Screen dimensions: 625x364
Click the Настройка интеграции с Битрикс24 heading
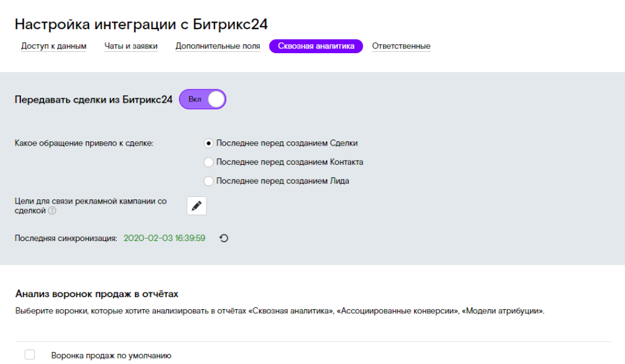click(141, 24)
